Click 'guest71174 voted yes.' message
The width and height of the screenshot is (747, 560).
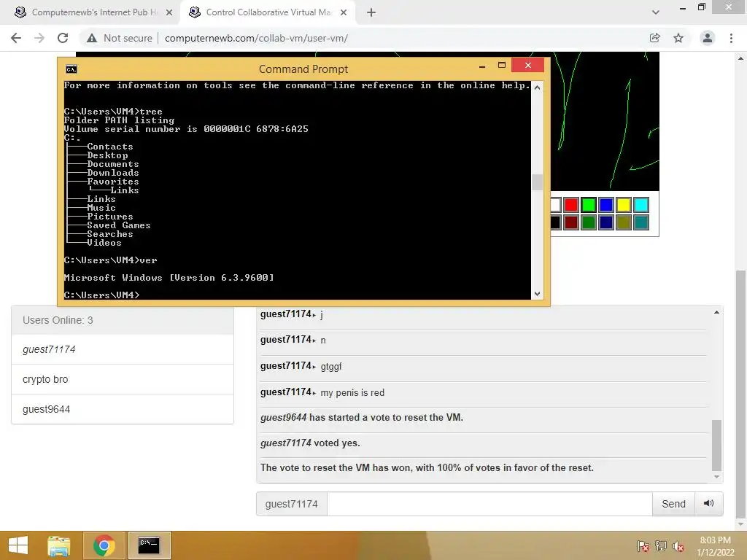click(x=310, y=443)
